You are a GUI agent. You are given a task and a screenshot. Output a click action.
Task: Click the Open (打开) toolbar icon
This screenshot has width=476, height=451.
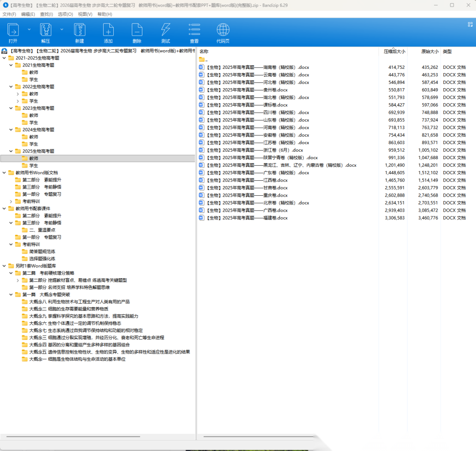[x=13, y=30]
